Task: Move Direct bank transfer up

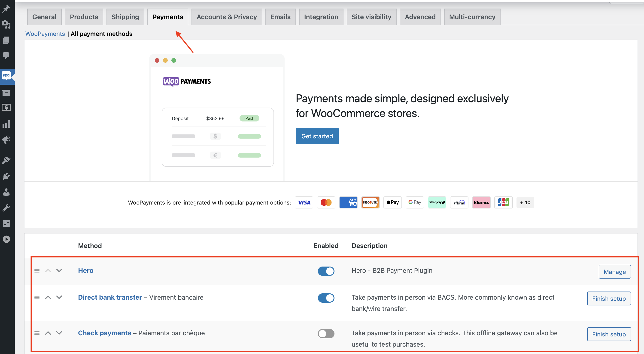Action: [x=48, y=297]
